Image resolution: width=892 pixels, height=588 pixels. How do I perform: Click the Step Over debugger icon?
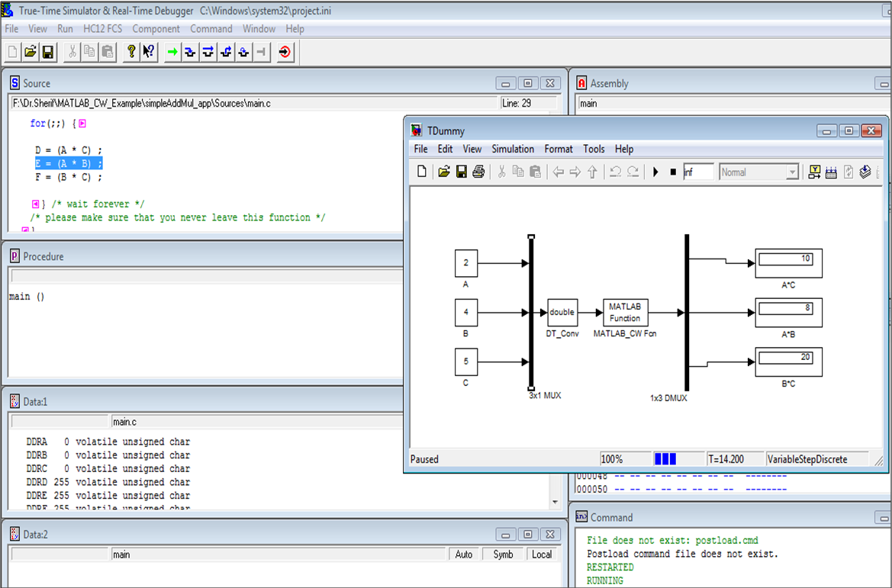coord(208,53)
